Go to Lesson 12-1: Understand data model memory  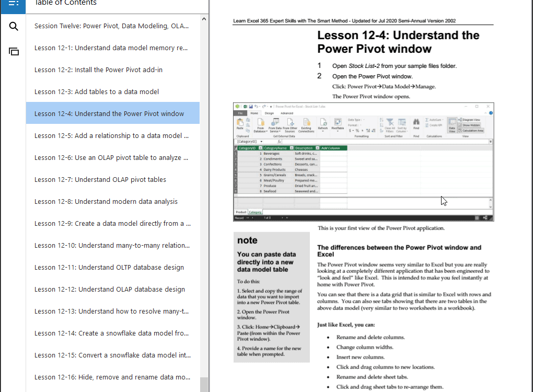pyautogui.click(x=113, y=48)
